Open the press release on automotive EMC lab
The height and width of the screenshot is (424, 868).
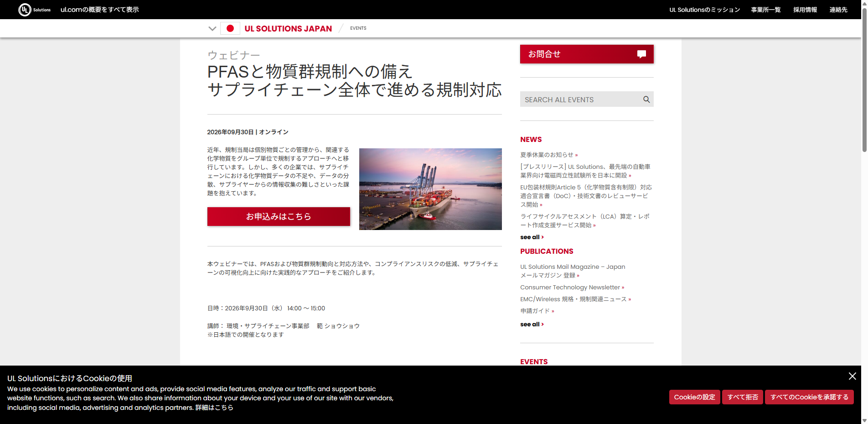click(x=585, y=171)
